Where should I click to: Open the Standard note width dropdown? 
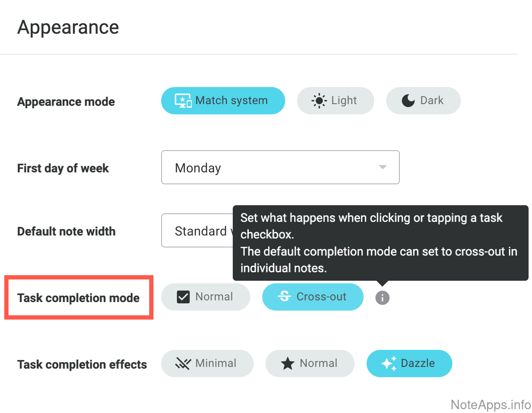197,231
